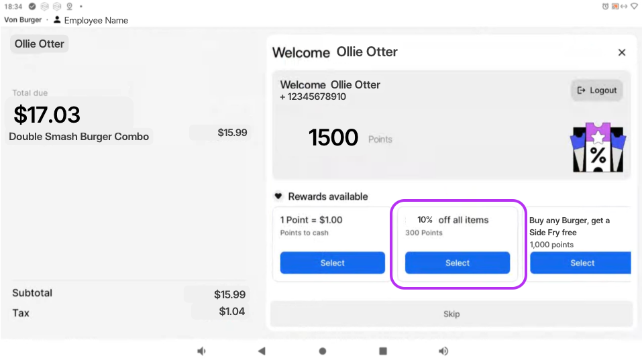642x364 pixels.
Task: Tap the volume down speaker icon
Action: point(201,351)
